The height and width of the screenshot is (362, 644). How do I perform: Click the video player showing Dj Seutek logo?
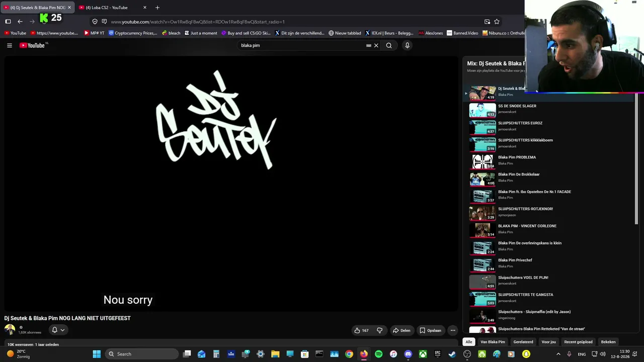pos(231,183)
